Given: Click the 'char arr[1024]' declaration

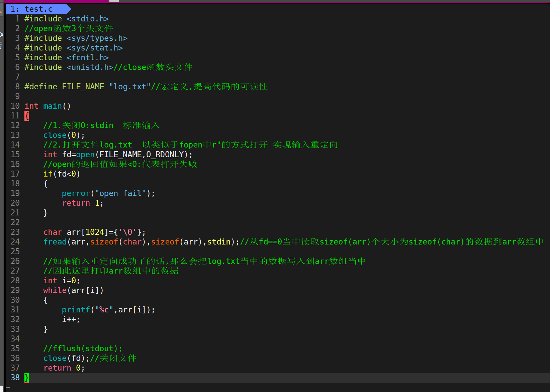Looking at the screenshot, I should [x=76, y=232].
